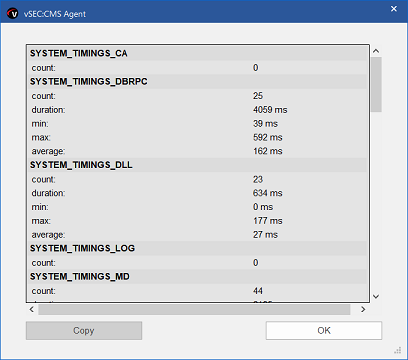Click the average label under SYSTEM_TIMINGS_DLL
Viewport: 408px width, 360px height.
[48, 235]
